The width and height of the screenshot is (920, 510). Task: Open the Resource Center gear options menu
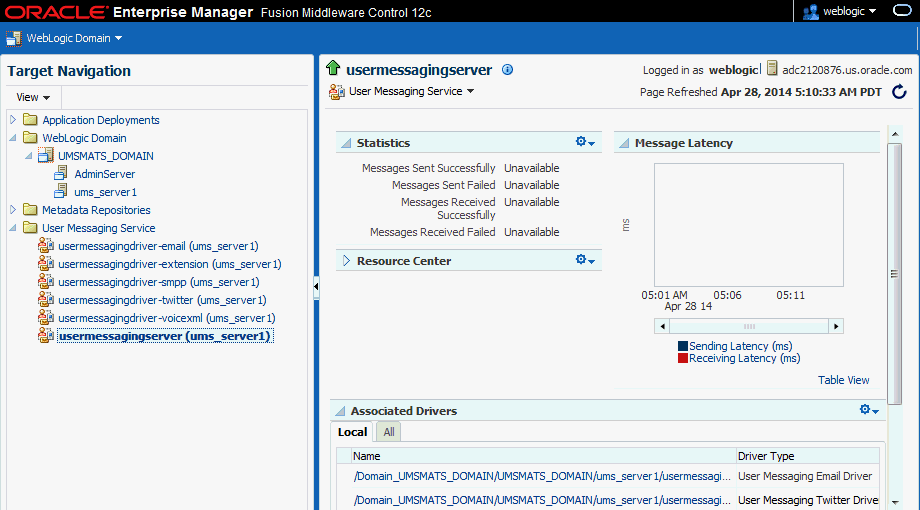click(585, 260)
